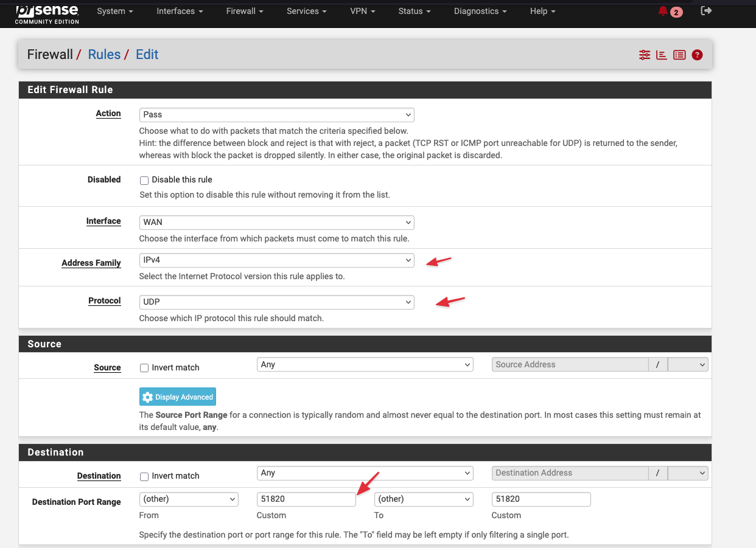
Task: Click the Rules breadcrumb link
Action: [104, 54]
